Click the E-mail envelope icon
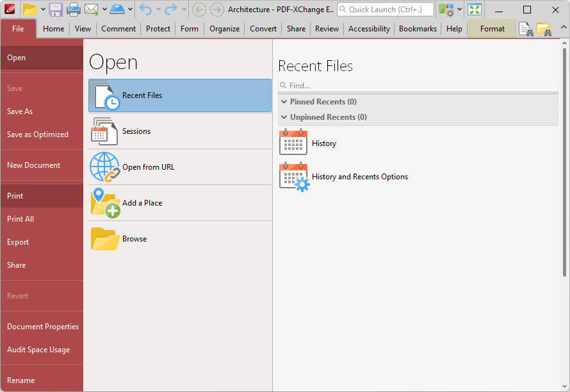The image size is (570, 392). (x=92, y=10)
